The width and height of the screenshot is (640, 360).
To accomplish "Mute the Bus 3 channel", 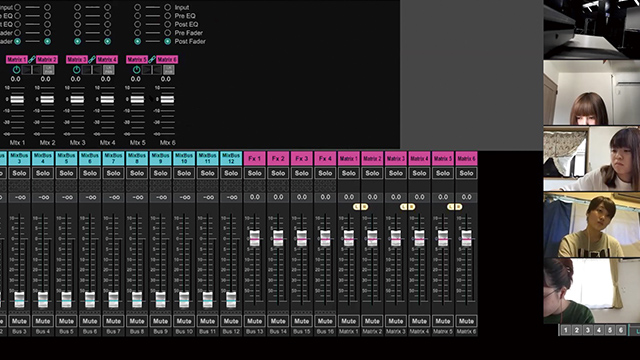I will coord(19,321).
